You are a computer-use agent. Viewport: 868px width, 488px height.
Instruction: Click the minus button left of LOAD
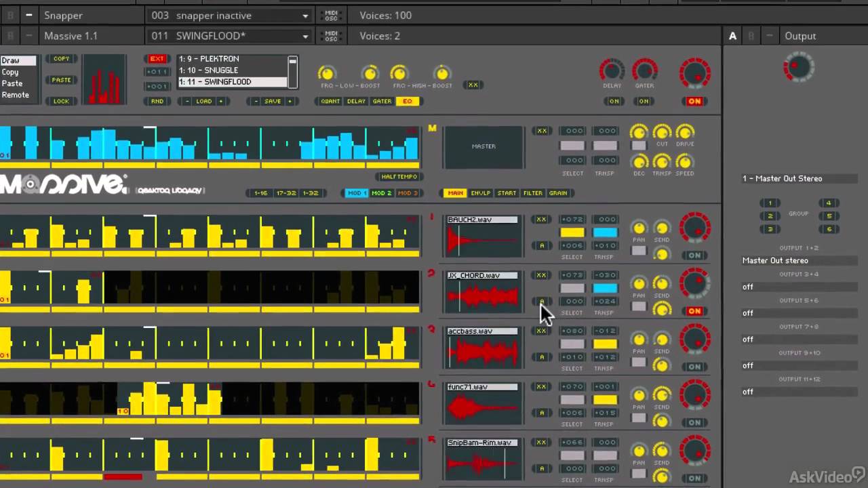[188, 101]
